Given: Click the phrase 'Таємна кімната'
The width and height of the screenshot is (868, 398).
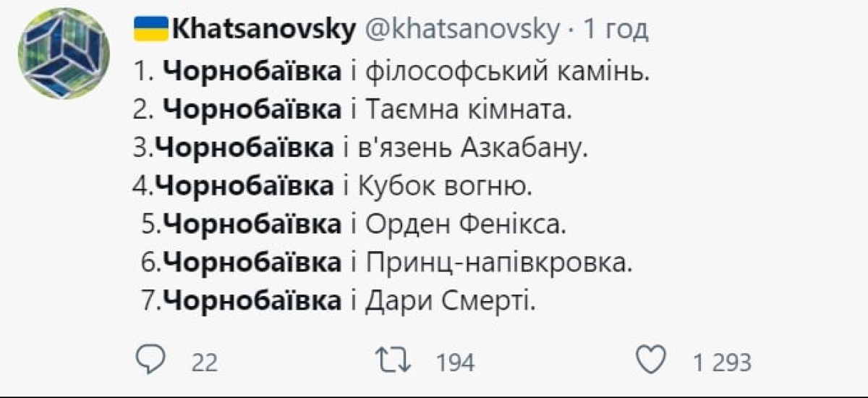Looking at the screenshot, I should [x=469, y=110].
